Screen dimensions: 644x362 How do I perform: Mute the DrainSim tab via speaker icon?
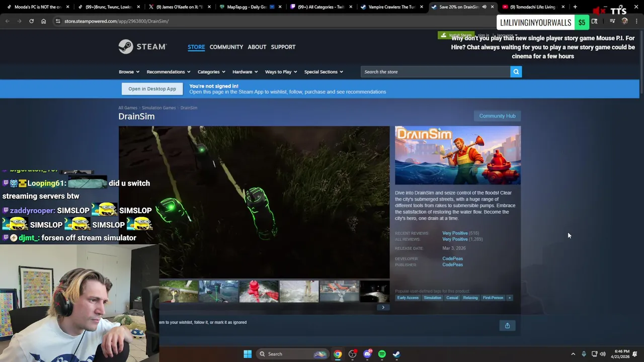click(484, 7)
